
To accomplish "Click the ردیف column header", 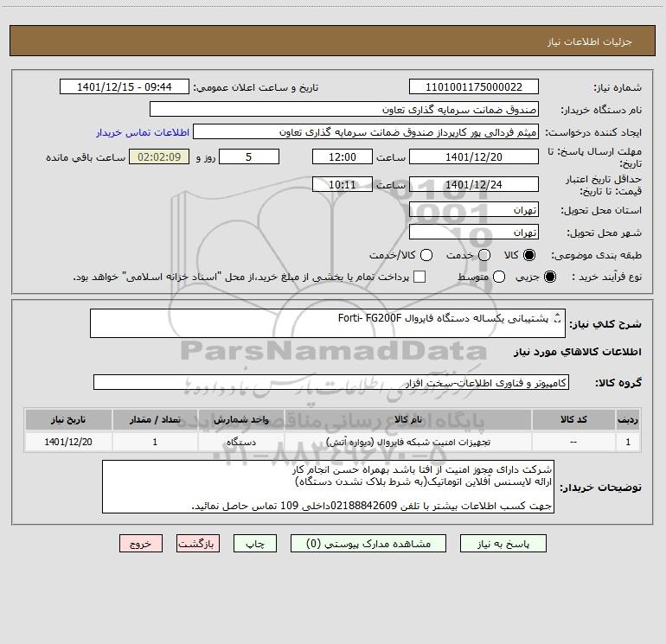I will pos(628,419).
